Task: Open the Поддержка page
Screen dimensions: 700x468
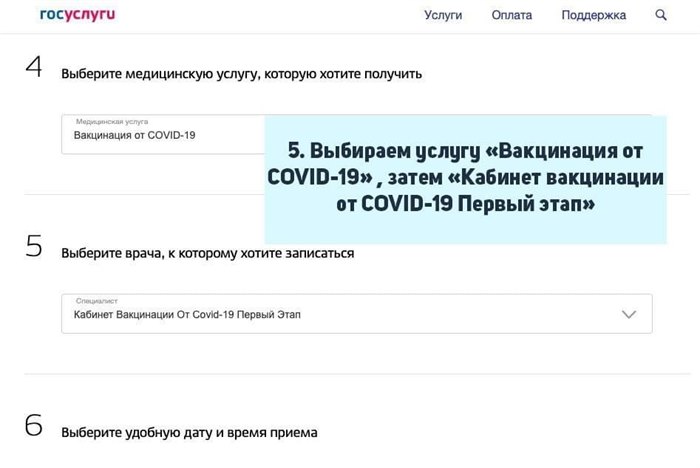Action: point(593,15)
